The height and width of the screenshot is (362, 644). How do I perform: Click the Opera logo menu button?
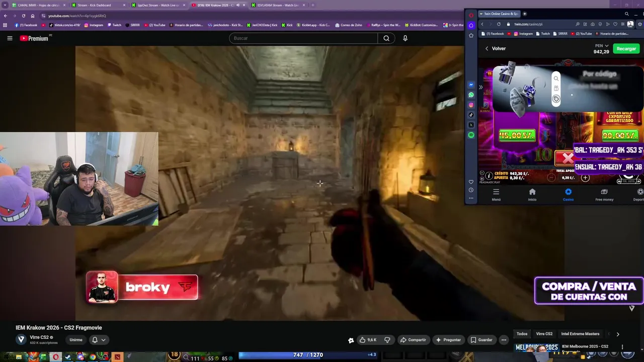(x=471, y=15)
